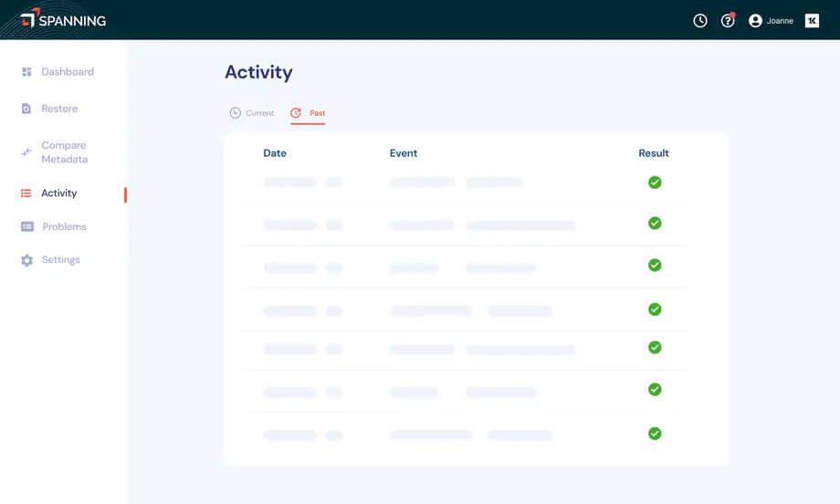The image size is (840, 504).
Task: Click the Current tab clock icon
Action: tap(236, 113)
